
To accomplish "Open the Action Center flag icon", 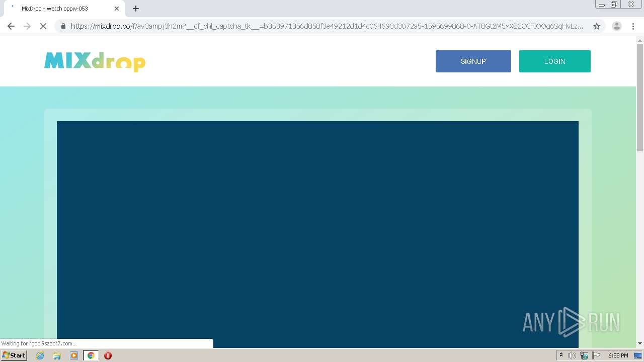I will click(596, 355).
